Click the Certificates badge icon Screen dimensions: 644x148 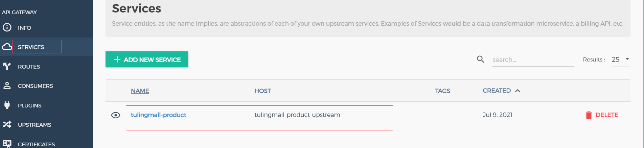[7, 144]
